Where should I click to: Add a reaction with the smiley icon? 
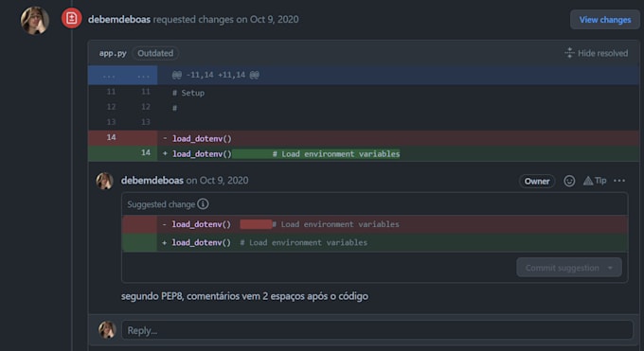coord(569,181)
